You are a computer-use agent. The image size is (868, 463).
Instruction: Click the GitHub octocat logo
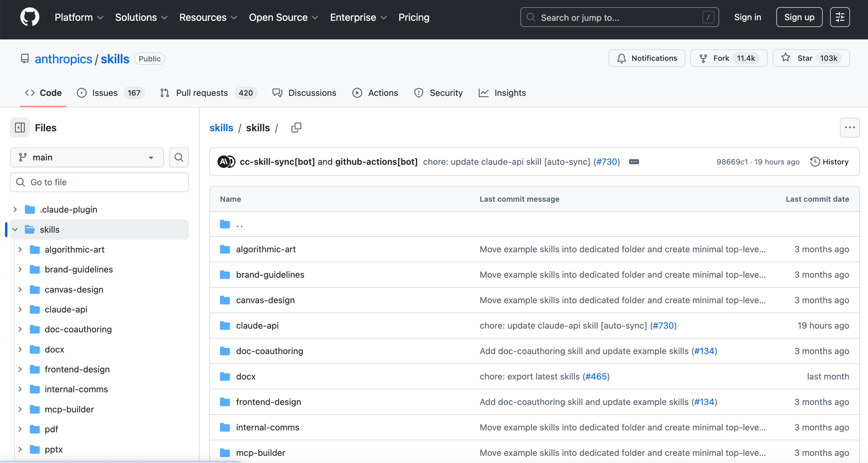(x=29, y=17)
